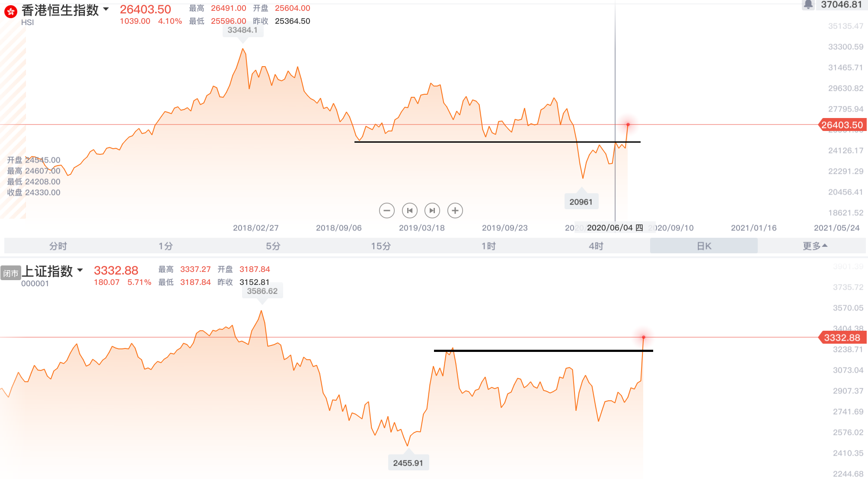The height and width of the screenshot is (479, 868).
Task: Click the alert bell icon
Action: click(x=808, y=5)
